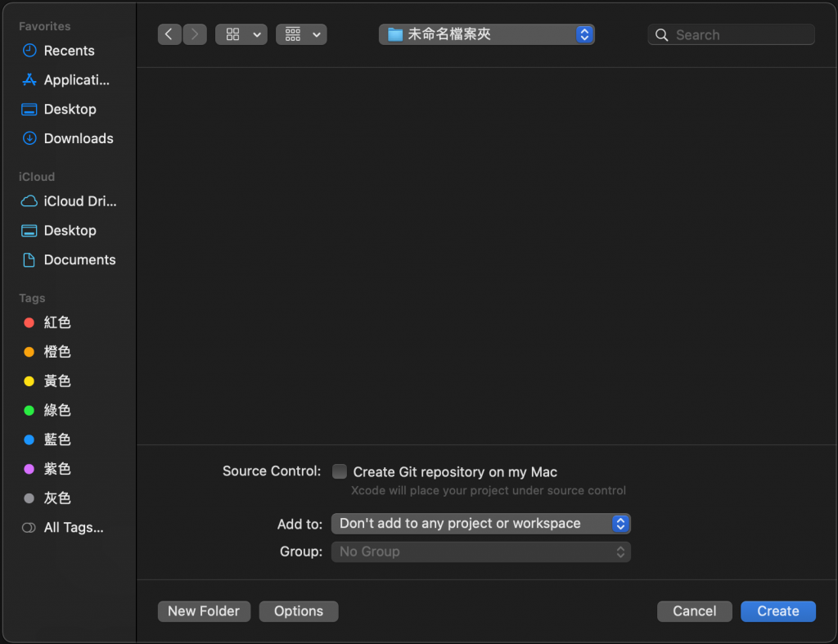Viewport: 838px width, 644px height.
Task: Click the Add to popup arrows
Action: pyautogui.click(x=620, y=524)
